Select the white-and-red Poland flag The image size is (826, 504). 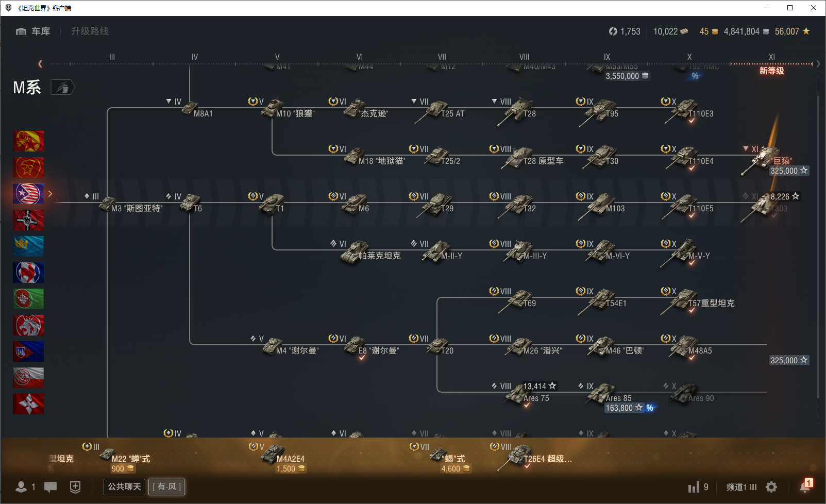coord(28,378)
